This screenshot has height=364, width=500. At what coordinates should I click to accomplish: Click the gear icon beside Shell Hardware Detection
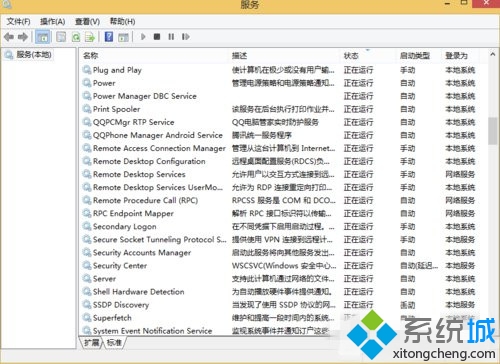coord(87,292)
